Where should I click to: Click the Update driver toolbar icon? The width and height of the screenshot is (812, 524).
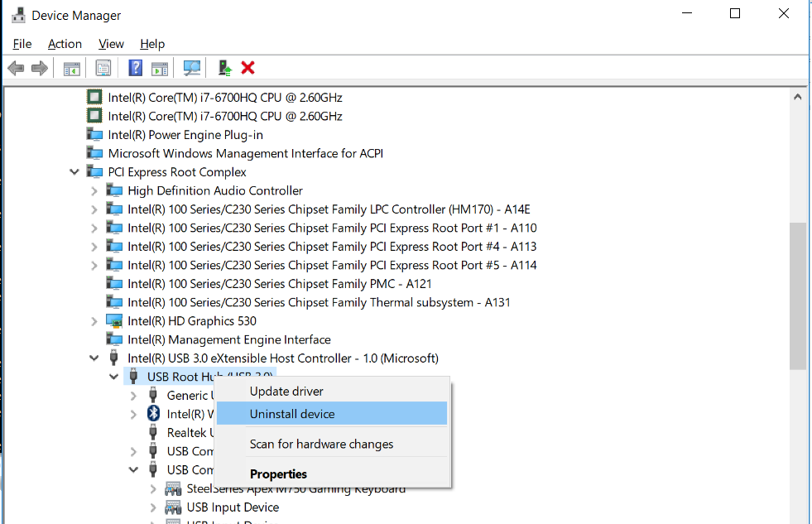tap(224, 68)
